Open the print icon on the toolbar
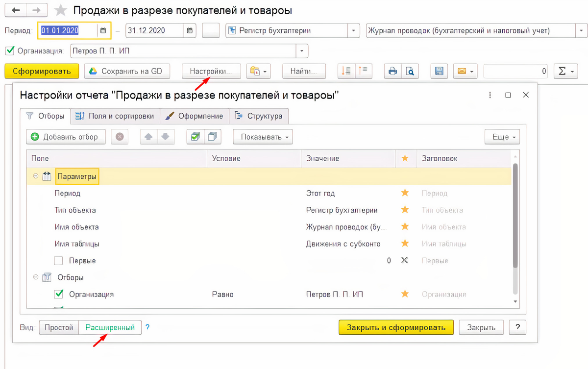The image size is (588, 369). coord(392,71)
